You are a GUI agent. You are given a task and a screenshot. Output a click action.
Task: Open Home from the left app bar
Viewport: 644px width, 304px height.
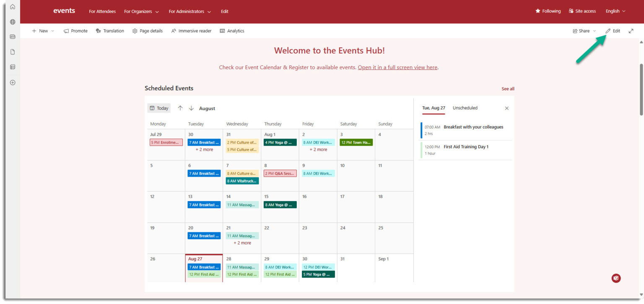click(12, 7)
